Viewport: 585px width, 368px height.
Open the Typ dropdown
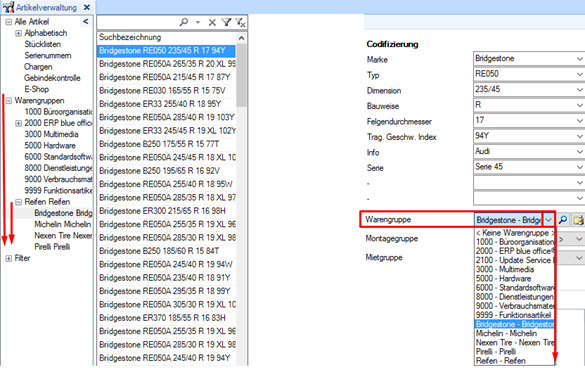pyautogui.click(x=579, y=74)
